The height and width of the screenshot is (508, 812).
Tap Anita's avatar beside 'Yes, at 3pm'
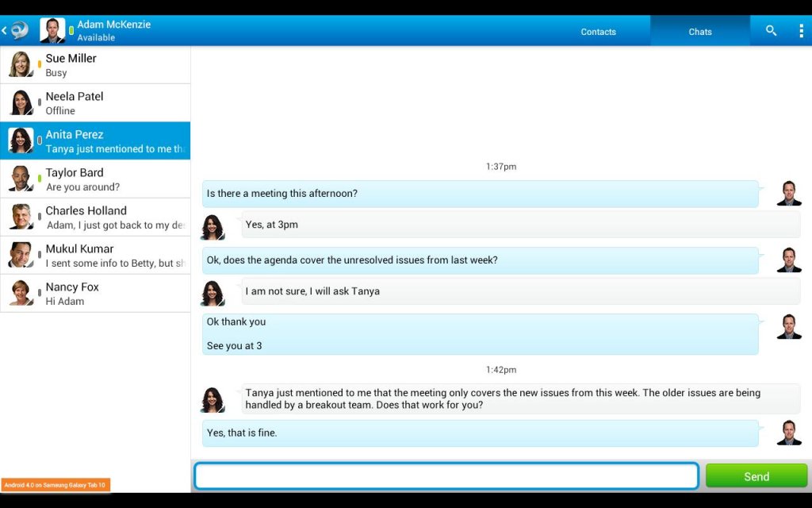213,227
